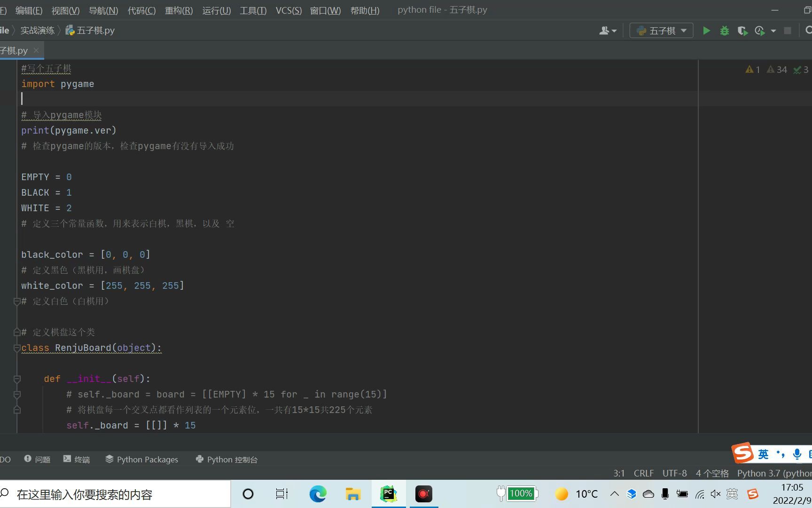Open the Python Packages tool window
The image size is (812, 508).
(x=142, y=459)
